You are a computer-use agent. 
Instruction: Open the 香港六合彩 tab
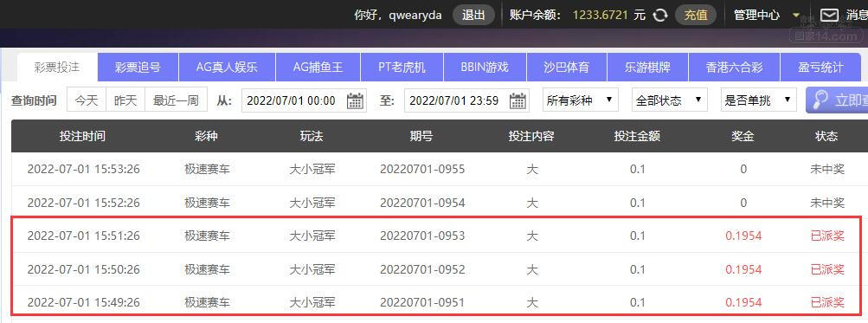(734, 68)
